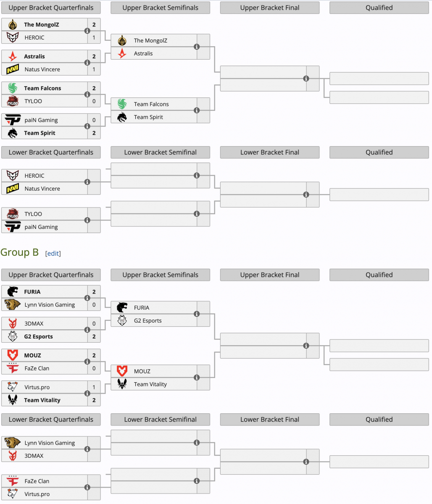
Task: Click the empty Group B Lower Bracket Final match box
Action: click(x=263, y=462)
